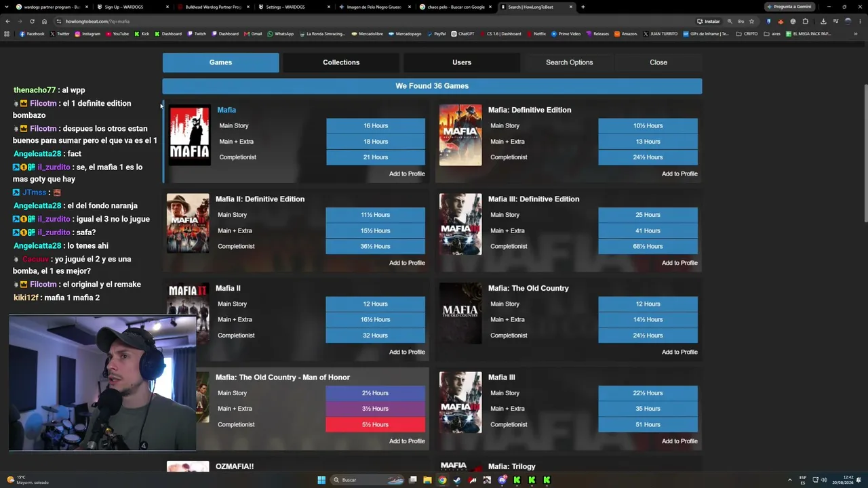The image size is (868, 488).
Task: Add Mafia II to Profile
Action: click(407, 352)
